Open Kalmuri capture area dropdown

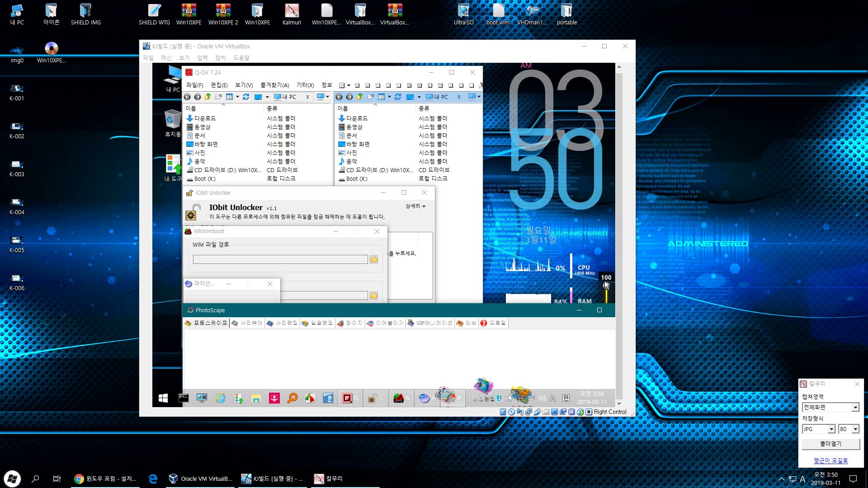[855, 408]
